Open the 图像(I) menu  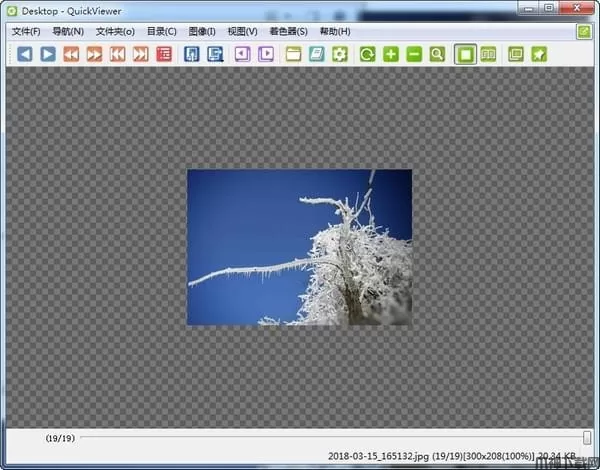click(x=202, y=31)
